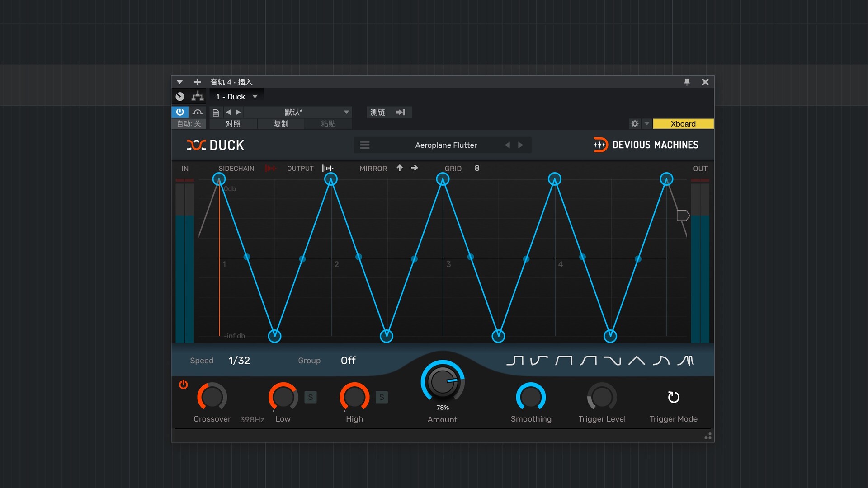The width and height of the screenshot is (868, 488).
Task: Click the sidechain arrow icon next to 测链
Action: tap(401, 112)
